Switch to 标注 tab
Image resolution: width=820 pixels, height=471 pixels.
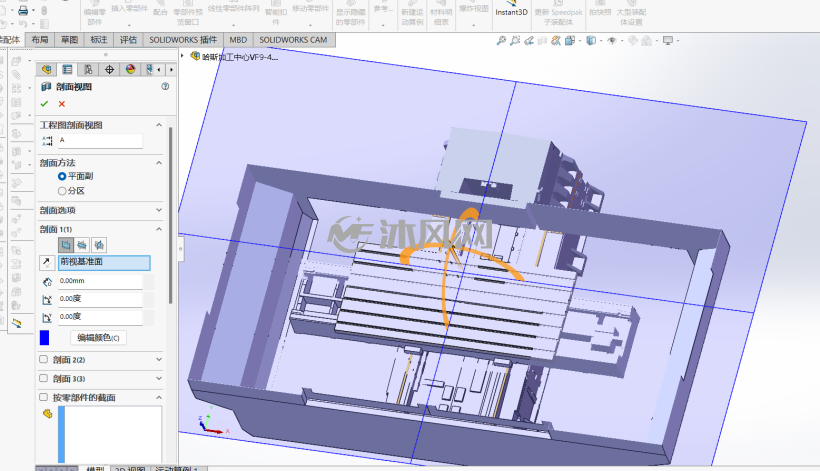tap(99, 40)
